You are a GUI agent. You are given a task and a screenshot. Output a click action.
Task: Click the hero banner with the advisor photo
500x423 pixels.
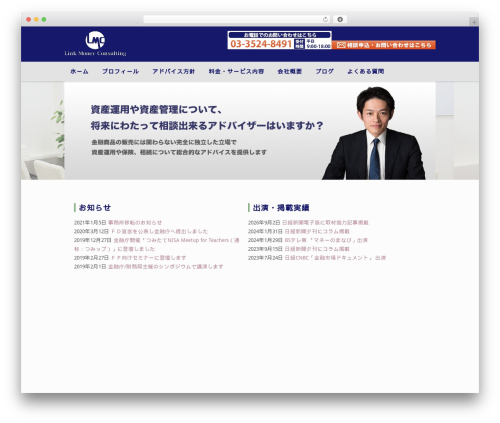click(x=250, y=131)
